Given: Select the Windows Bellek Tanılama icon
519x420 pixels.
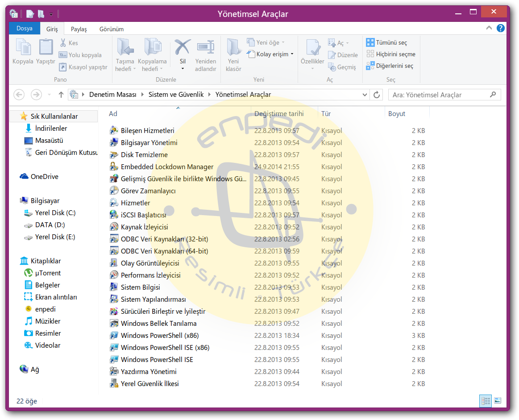Looking at the screenshot, I should pos(114,323).
